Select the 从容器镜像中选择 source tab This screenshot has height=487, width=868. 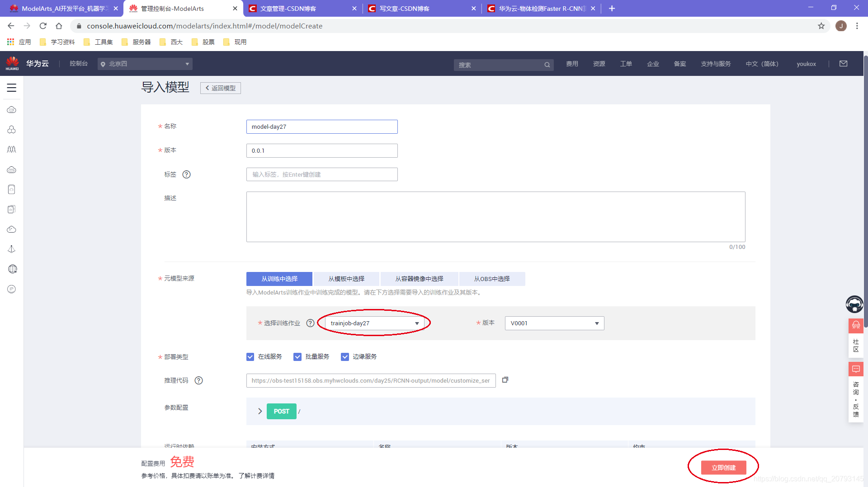click(419, 279)
